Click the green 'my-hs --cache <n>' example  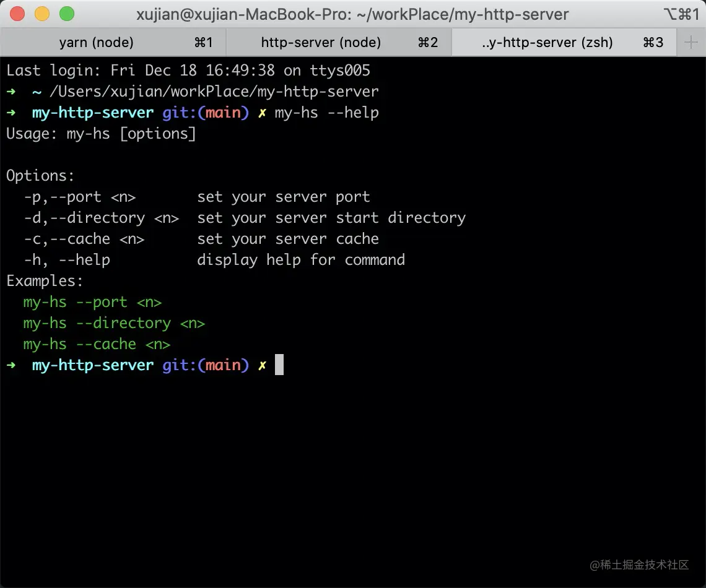(97, 344)
